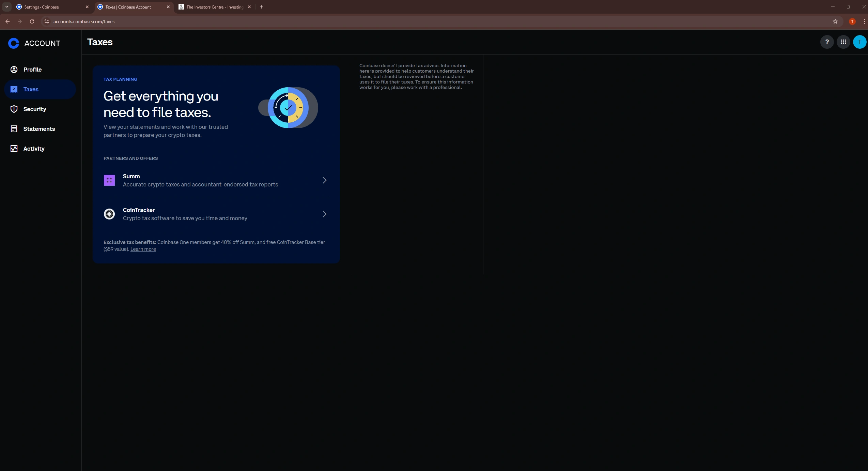Click the tax planning clock illustration

[288, 108]
